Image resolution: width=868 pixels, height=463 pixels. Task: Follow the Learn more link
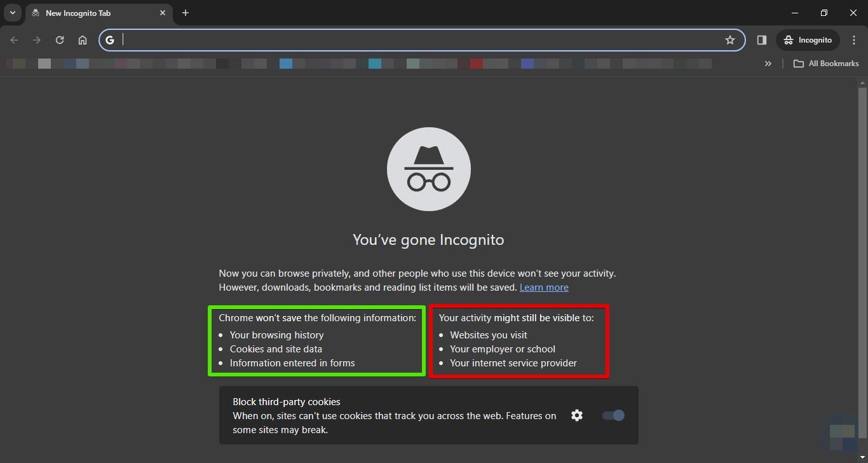pyautogui.click(x=544, y=287)
